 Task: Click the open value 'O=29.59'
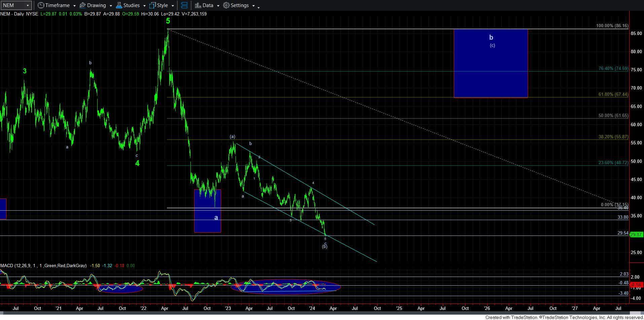point(130,14)
